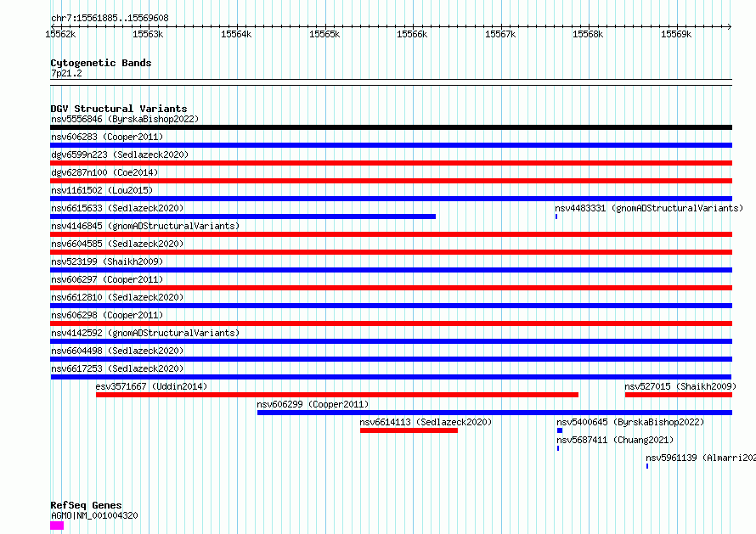Click the magenta AGMO gene block

pos(57,526)
